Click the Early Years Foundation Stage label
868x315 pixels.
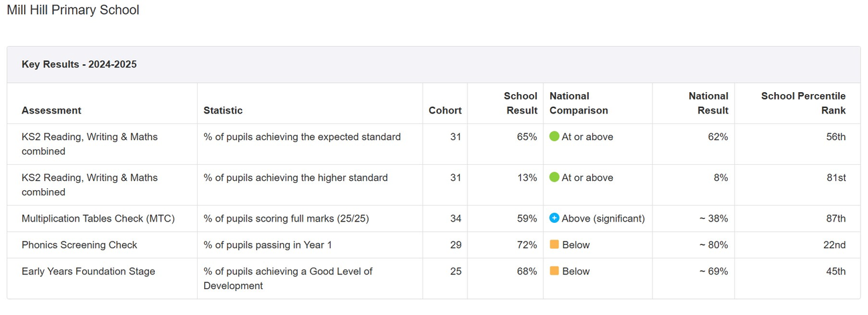click(x=88, y=271)
